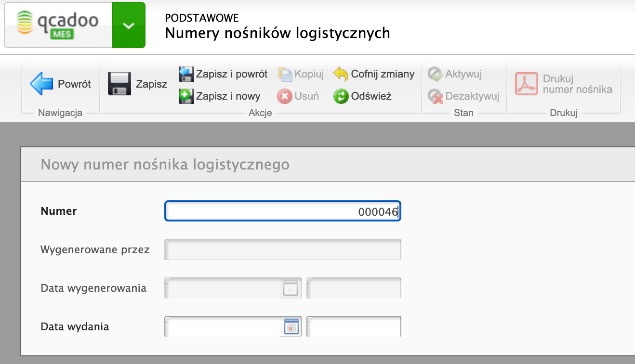This screenshot has height=364, width=635.
Task: Click the Akcje group label
Action: click(x=260, y=113)
